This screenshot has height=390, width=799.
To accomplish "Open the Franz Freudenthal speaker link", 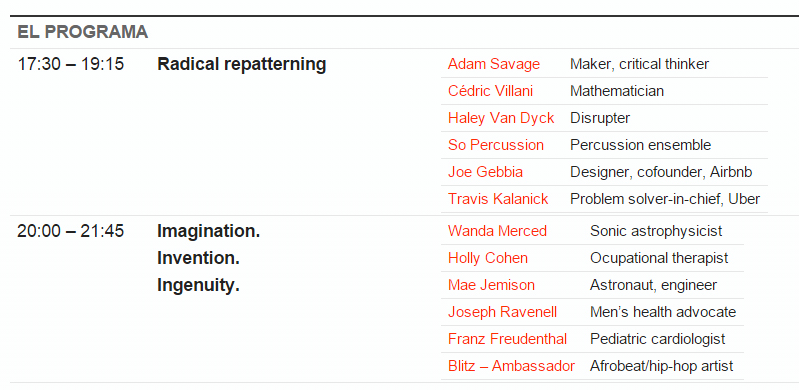I will (507, 339).
